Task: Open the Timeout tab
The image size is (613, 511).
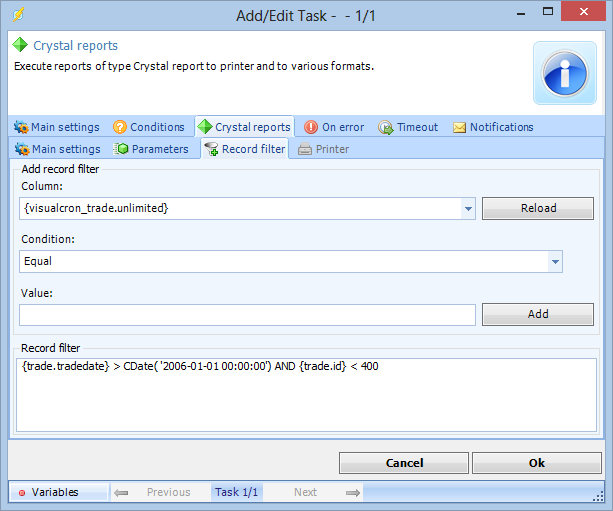Action: point(408,127)
